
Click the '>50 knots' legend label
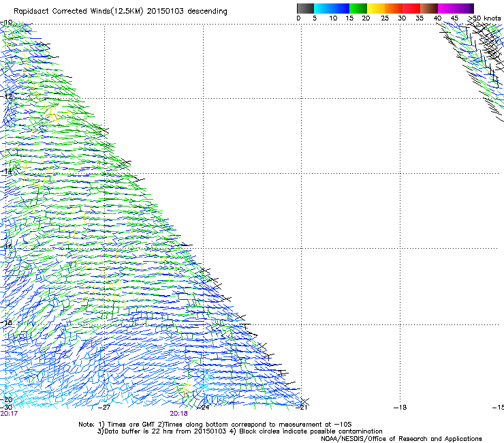tap(484, 18)
